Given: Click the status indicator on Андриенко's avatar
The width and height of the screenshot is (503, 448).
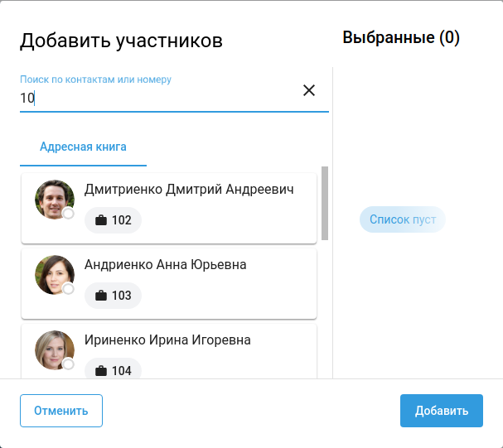Looking at the screenshot, I should coord(69,289).
